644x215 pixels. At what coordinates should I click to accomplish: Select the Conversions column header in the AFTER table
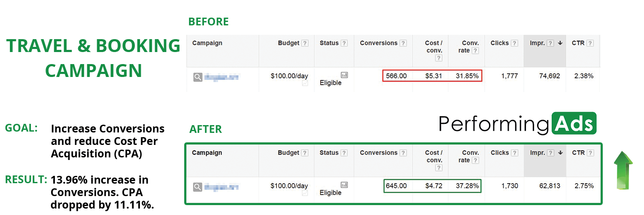[x=379, y=153]
